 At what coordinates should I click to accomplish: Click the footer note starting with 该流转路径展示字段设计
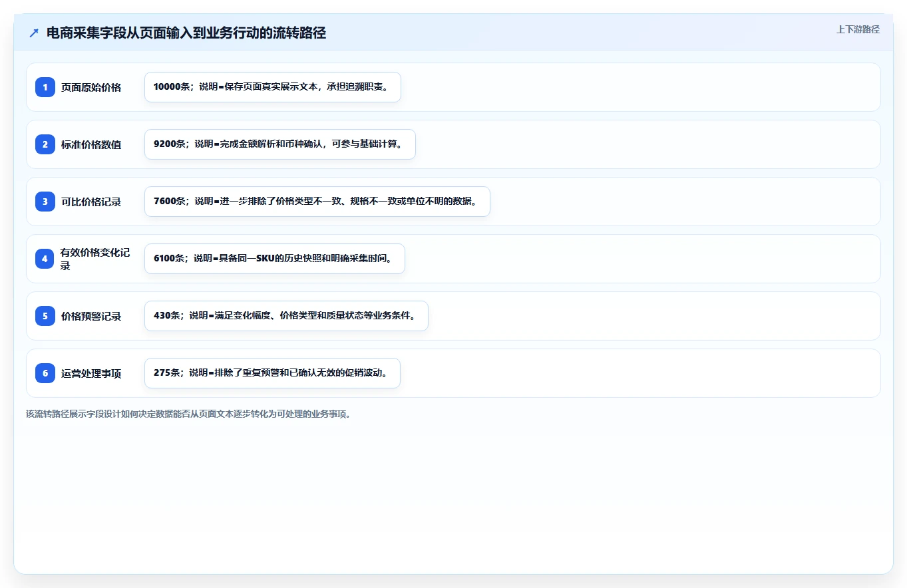point(188,414)
